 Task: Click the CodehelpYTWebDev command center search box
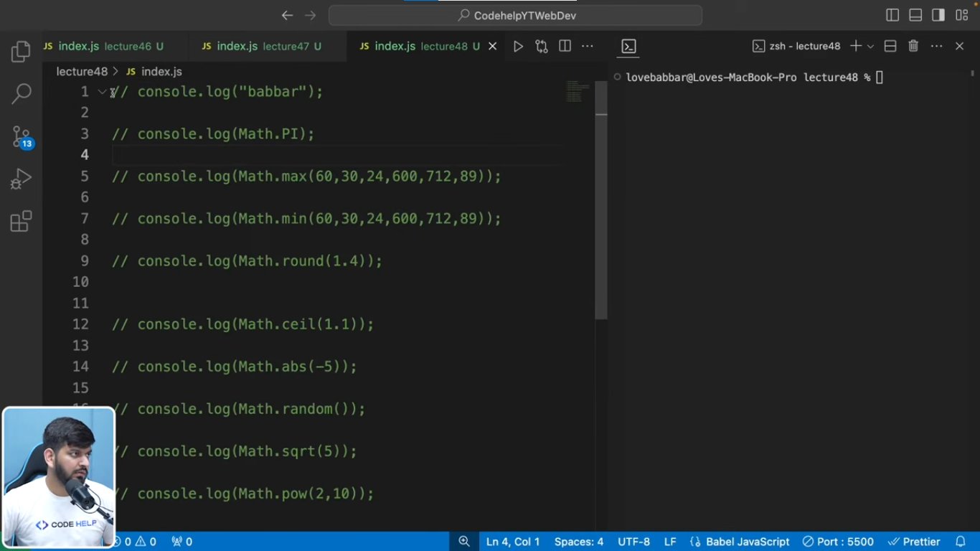[515, 15]
